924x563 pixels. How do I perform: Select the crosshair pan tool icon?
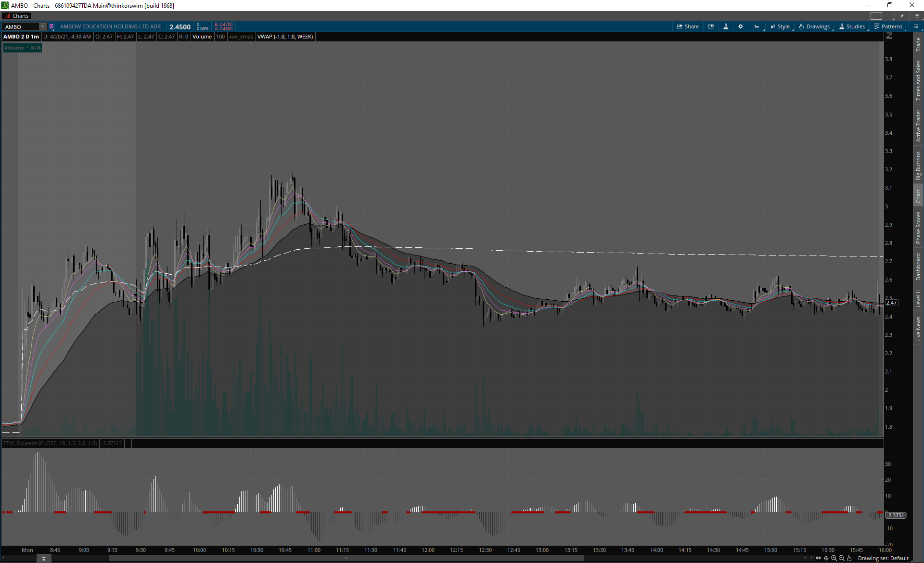[826, 558]
